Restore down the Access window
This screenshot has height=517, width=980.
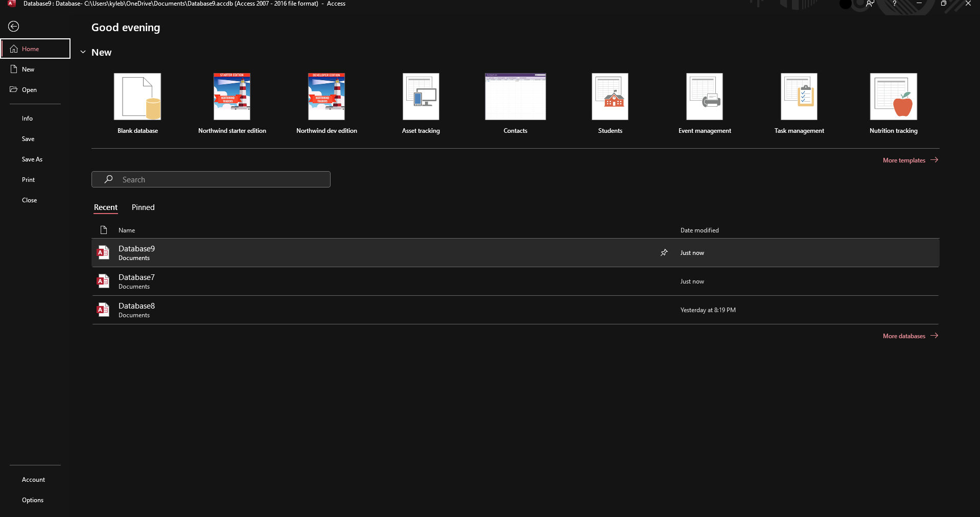pyautogui.click(x=944, y=4)
